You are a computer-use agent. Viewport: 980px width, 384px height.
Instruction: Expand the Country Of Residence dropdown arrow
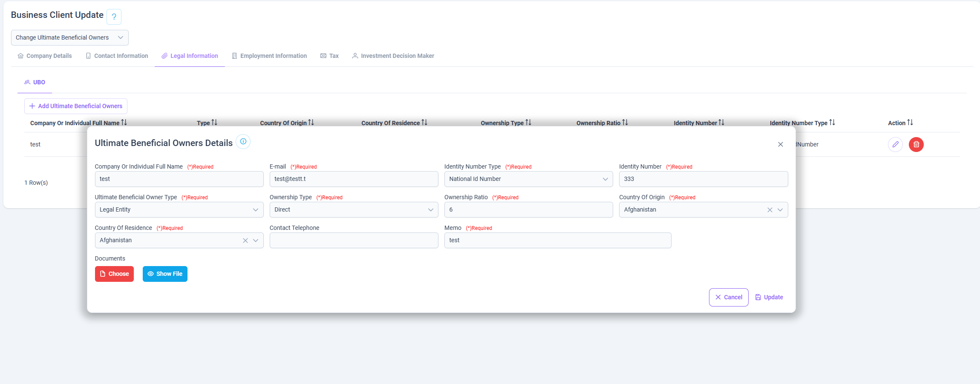tap(256, 241)
